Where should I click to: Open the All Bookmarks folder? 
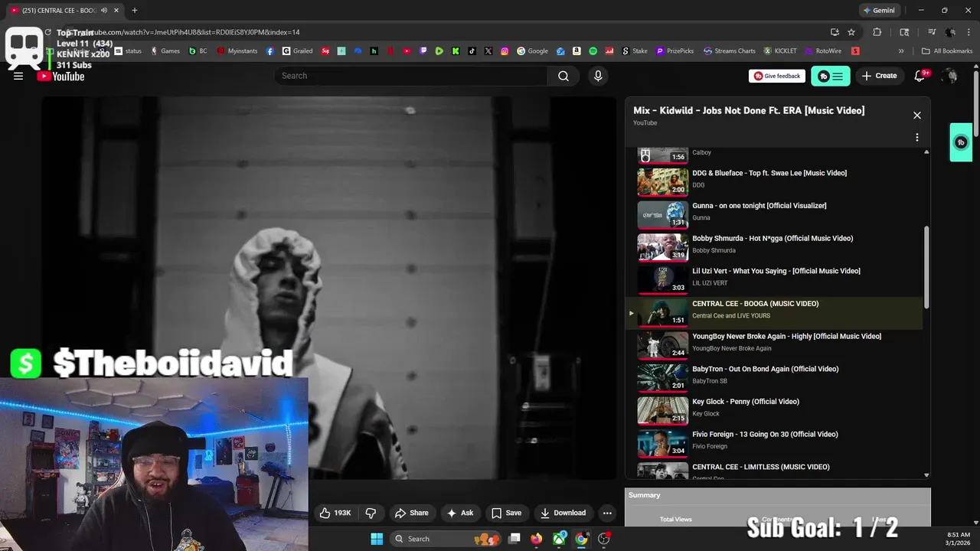tap(947, 51)
